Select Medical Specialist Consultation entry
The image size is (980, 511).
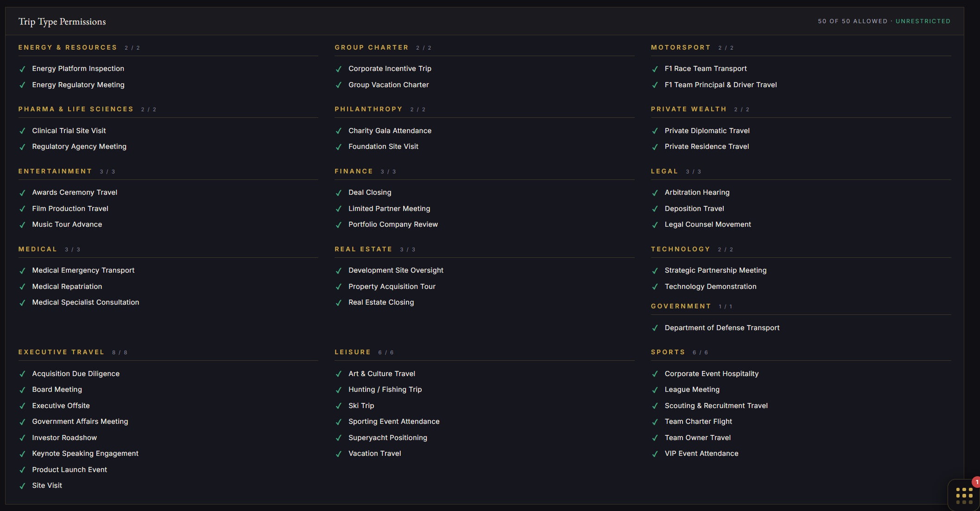86,302
